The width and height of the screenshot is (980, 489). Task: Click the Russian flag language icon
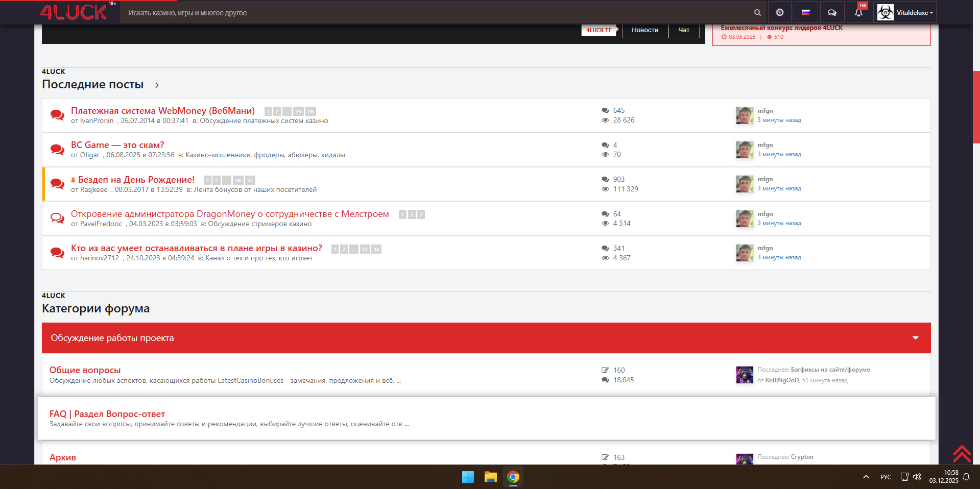806,13
